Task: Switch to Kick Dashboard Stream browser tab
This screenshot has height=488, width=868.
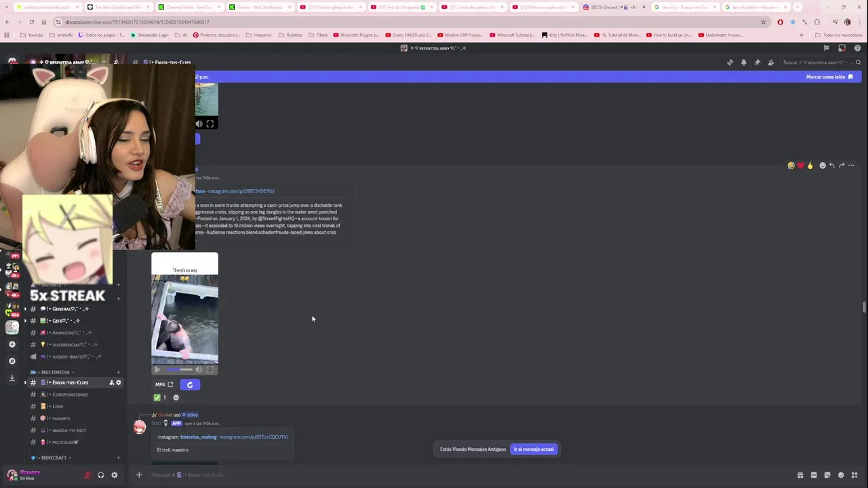Action: pos(259,7)
